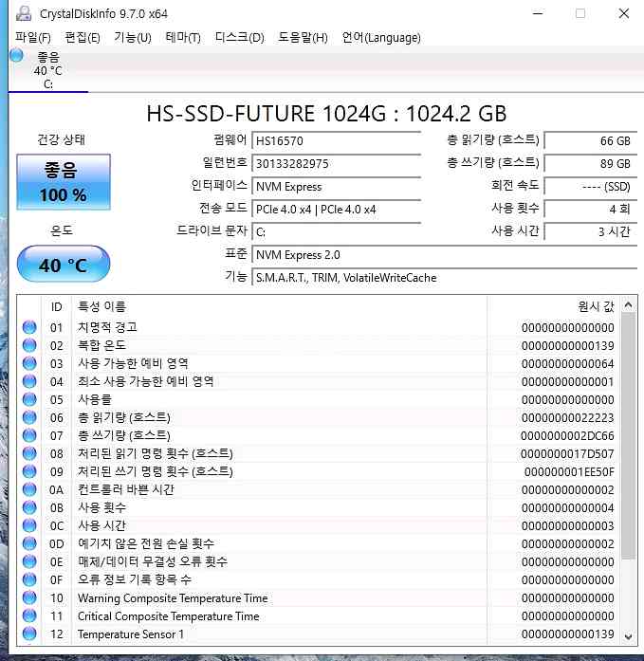Viewport: 644px width, 661px height.
Task: Click status orb for 06 총 읽기량 (호스트)
Action: pos(29,417)
